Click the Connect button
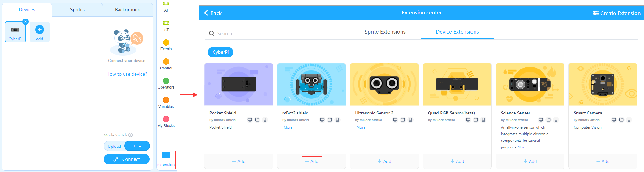644x172 pixels. click(127, 159)
